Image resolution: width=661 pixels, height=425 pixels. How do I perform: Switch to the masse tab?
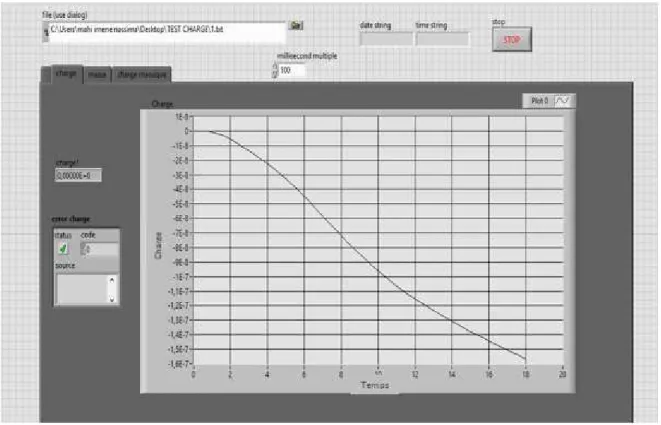(x=97, y=75)
